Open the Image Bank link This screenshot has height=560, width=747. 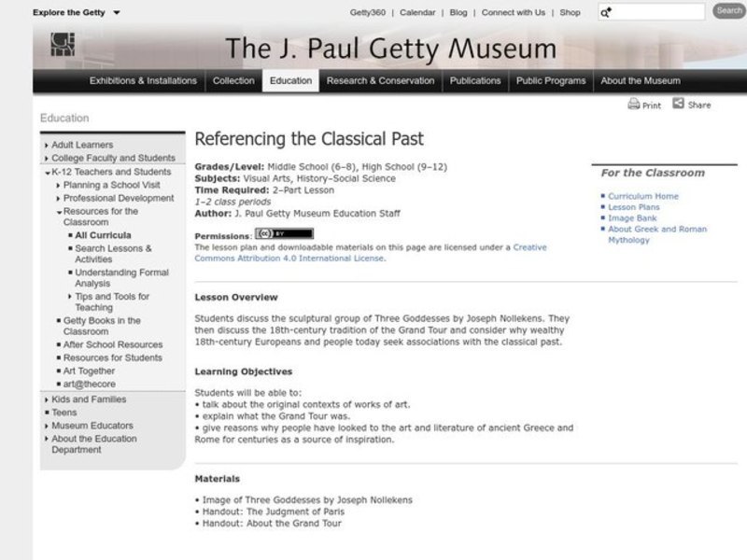pos(631,217)
